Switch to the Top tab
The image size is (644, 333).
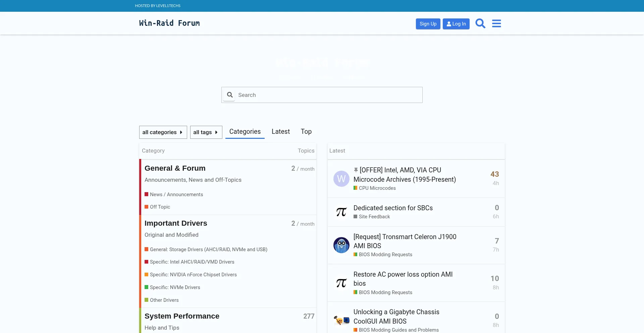306,131
